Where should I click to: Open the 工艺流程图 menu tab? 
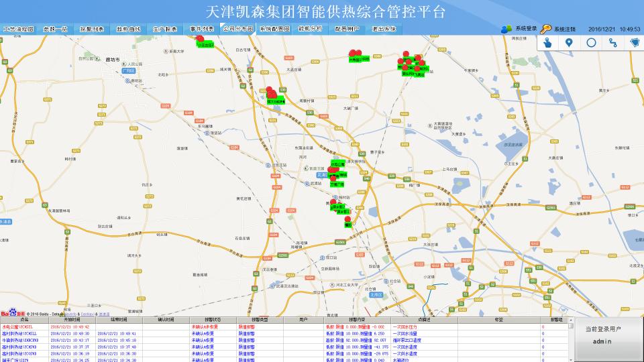click(18, 29)
